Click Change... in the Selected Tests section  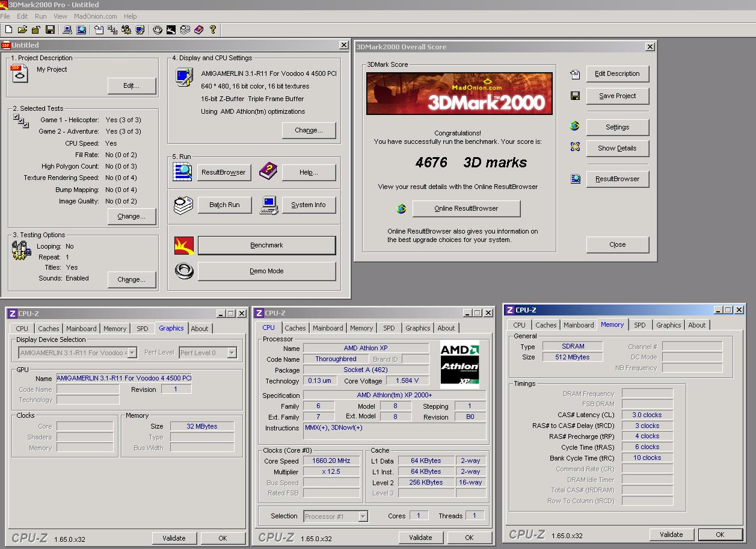(x=132, y=216)
